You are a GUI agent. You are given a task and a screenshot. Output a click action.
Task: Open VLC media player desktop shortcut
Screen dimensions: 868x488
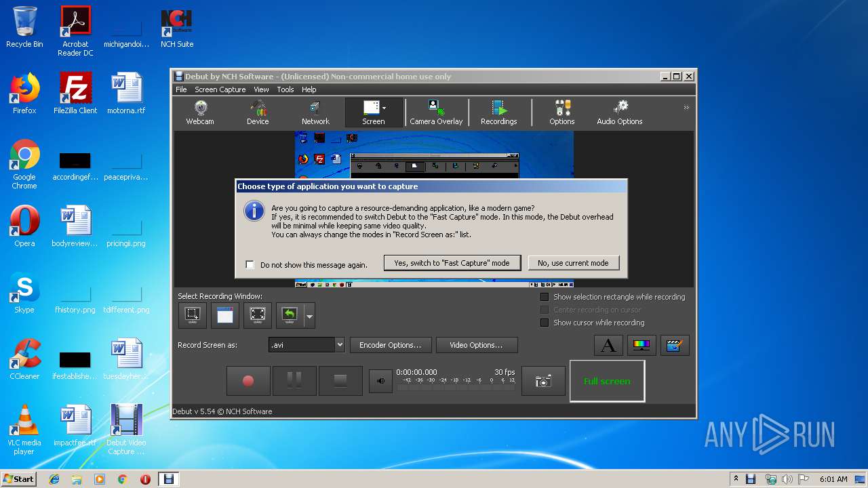click(24, 430)
